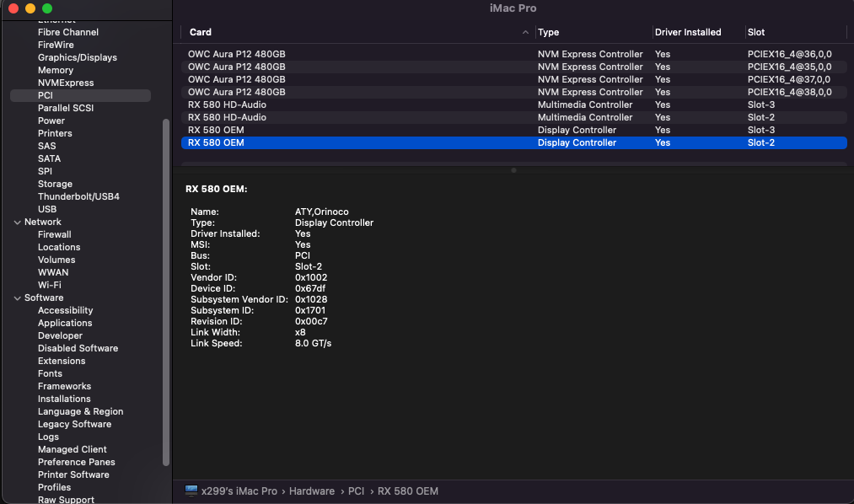Select Thunderbolt/USB4 in sidebar
This screenshot has width=854, height=504.
78,196
